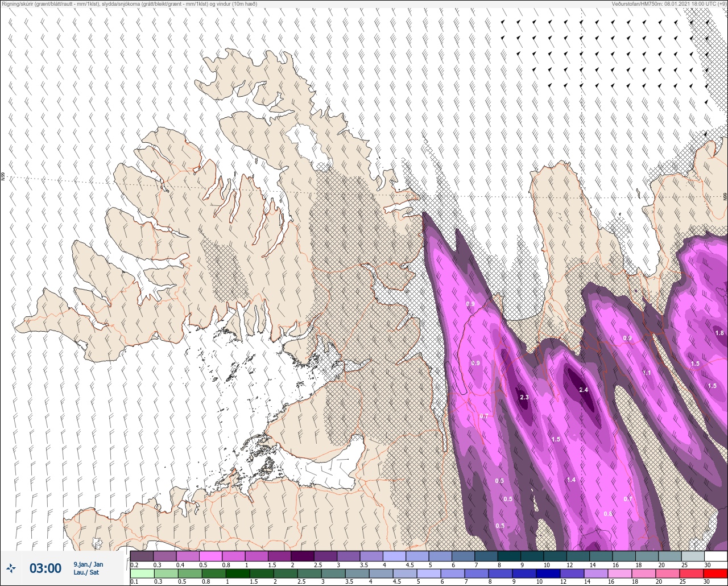Select the first top-row legend swatch labeled 0.2
Viewport: 728px width, 586px height.
pos(142,556)
